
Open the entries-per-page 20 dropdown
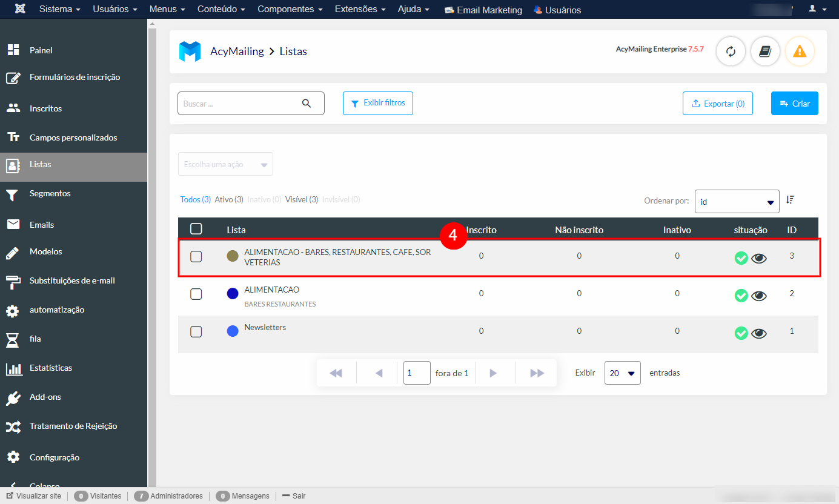(x=622, y=373)
